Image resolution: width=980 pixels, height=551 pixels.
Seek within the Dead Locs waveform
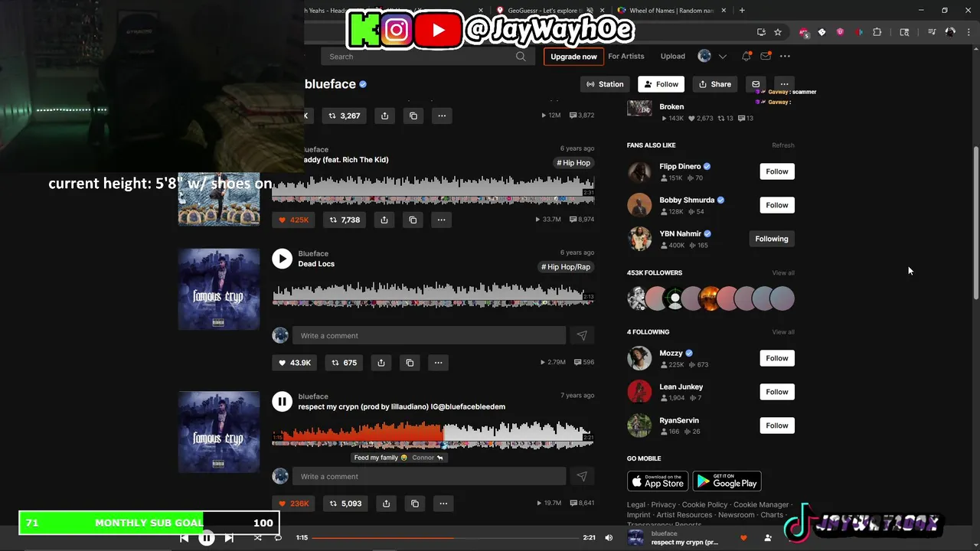433,295
